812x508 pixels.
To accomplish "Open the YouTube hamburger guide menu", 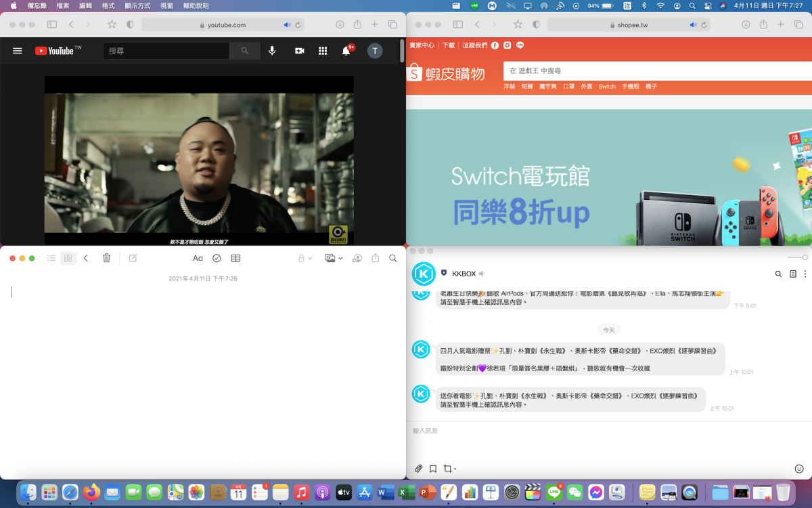I will click(x=18, y=51).
